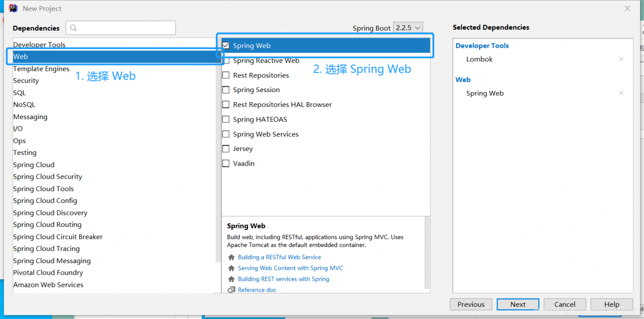Open the Amazon Web Services category
The image size is (644, 319).
48,285
